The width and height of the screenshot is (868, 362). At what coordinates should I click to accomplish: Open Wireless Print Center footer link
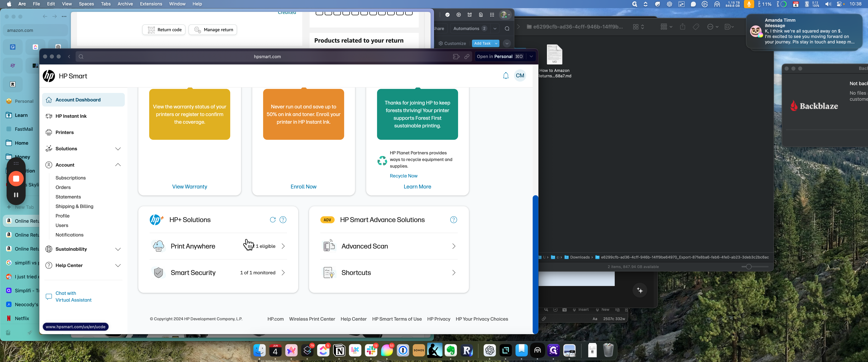click(x=312, y=319)
